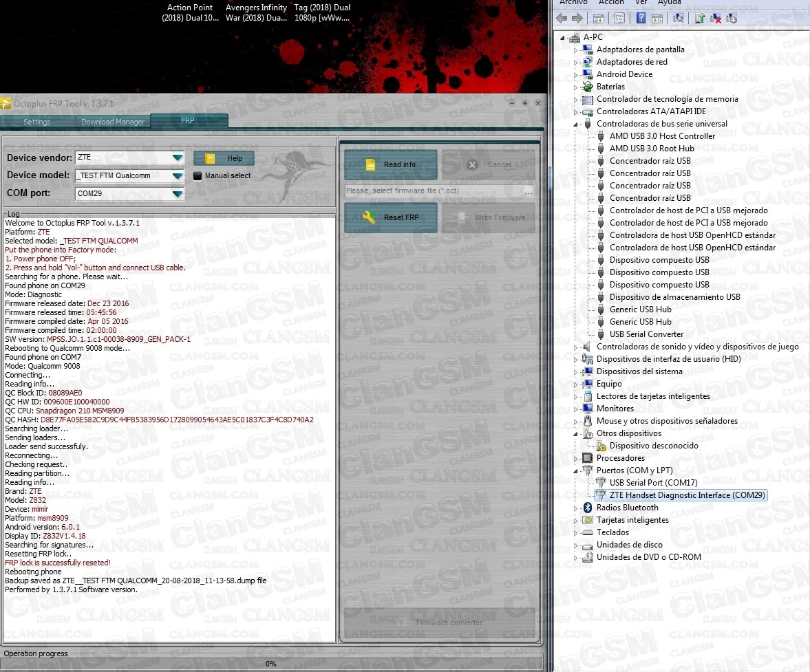This screenshot has width=810, height=672.
Task: Collapse Controladoras de bus serie universal
Action: pyautogui.click(x=575, y=124)
